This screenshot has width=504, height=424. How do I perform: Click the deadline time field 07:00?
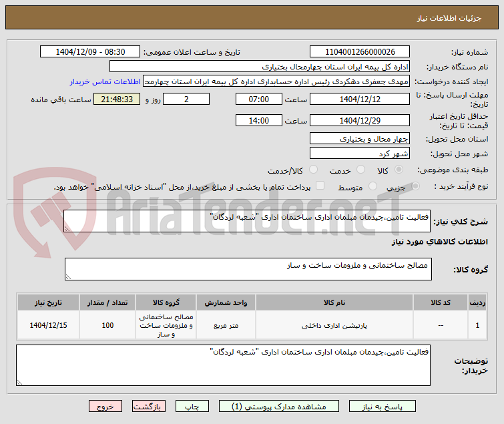coord(259,99)
